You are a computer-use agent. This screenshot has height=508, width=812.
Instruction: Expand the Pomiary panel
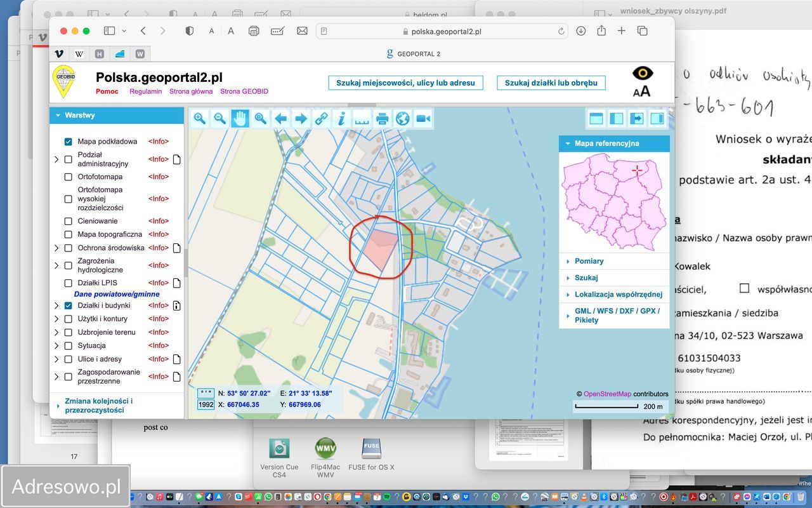tap(589, 261)
